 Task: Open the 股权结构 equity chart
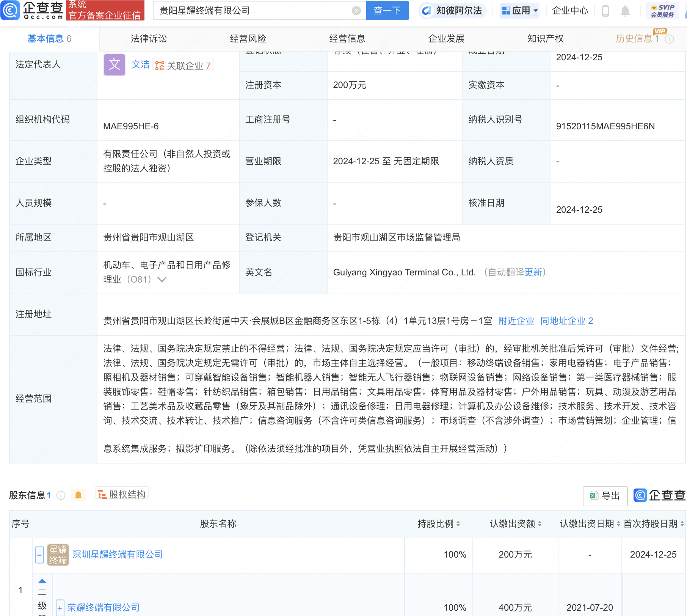122,494
